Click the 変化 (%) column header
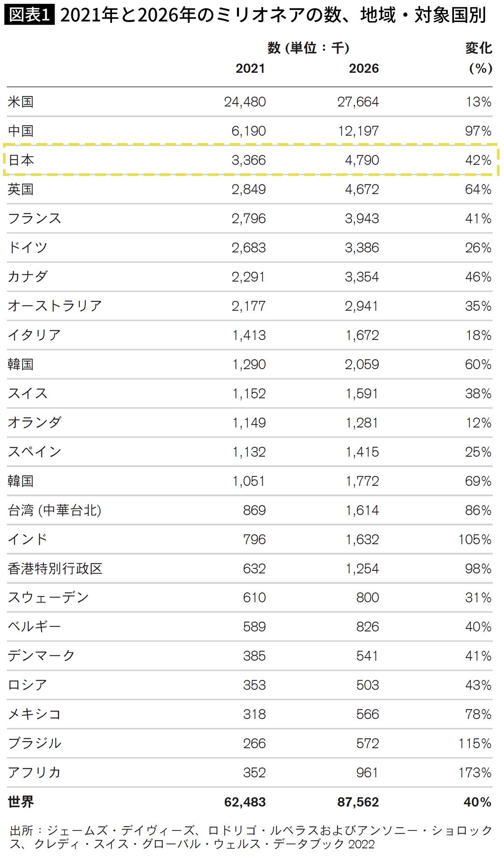The height and width of the screenshot is (858, 504). [479, 58]
